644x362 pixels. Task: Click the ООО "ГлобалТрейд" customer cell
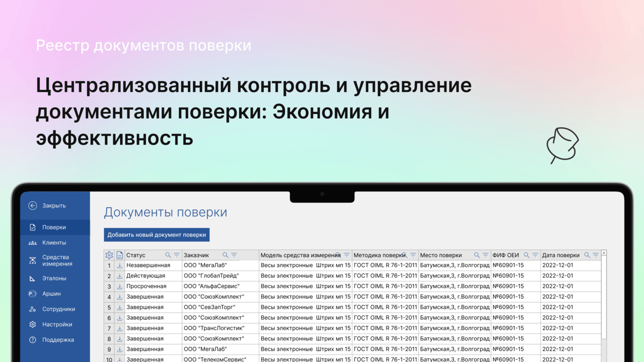(x=221, y=276)
